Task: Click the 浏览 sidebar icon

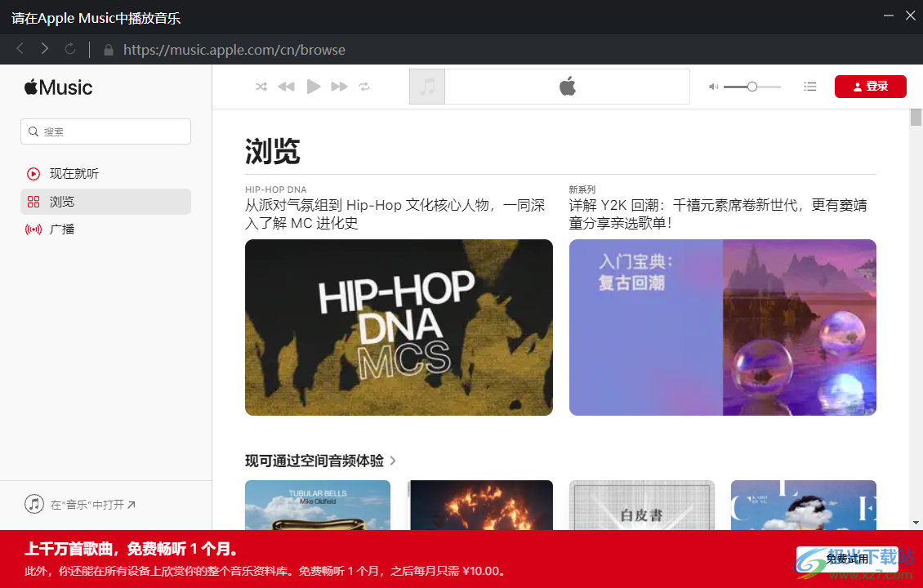Action: tap(33, 202)
